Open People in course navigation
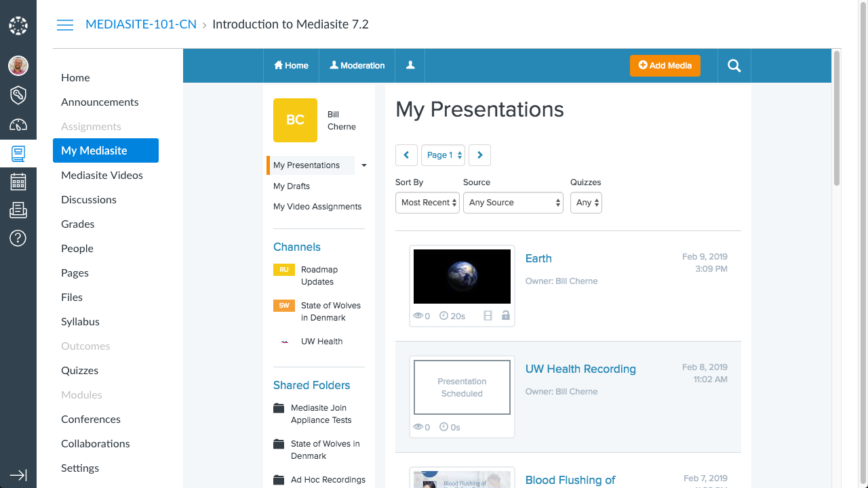Image resolution: width=868 pixels, height=488 pixels. coord(77,248)
